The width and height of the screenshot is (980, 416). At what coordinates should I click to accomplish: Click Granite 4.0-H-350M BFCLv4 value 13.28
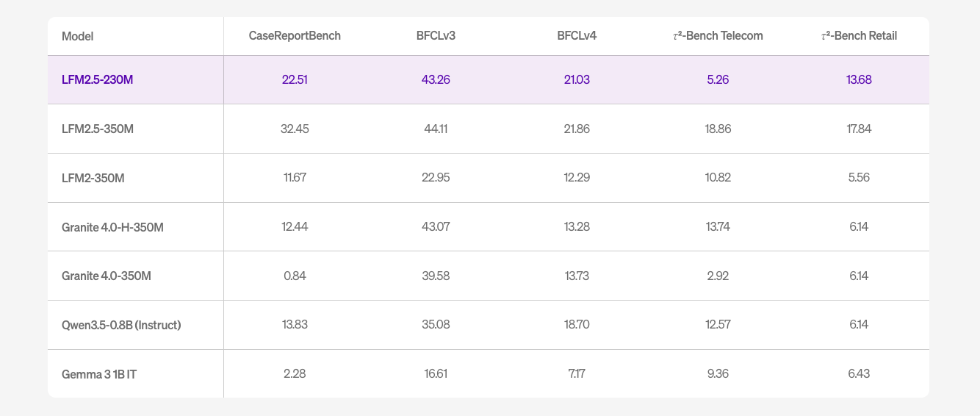577,227
